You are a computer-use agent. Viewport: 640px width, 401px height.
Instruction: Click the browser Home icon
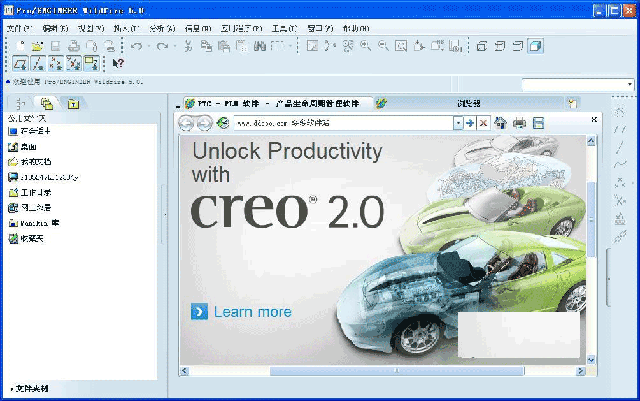tap(500, 123)
